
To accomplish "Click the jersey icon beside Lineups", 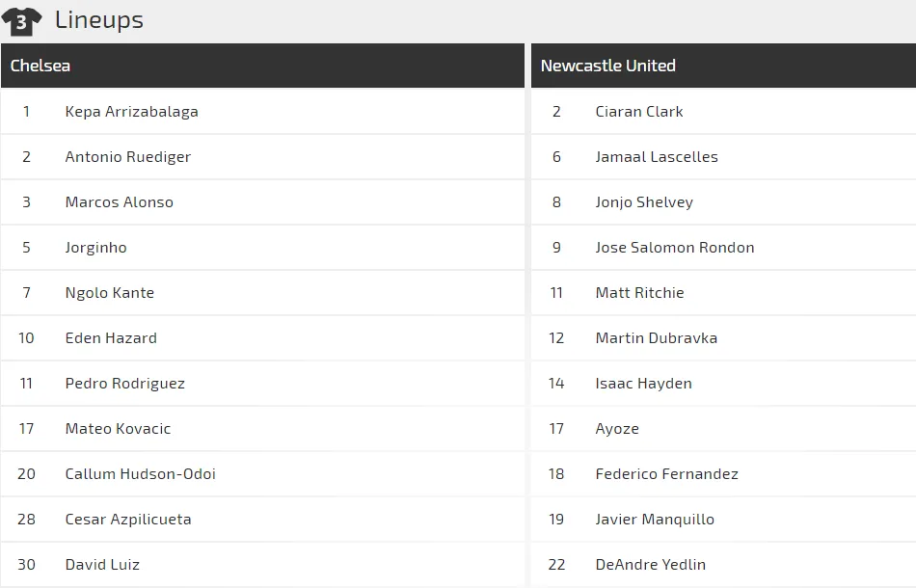I will click(x=22, y=20).
